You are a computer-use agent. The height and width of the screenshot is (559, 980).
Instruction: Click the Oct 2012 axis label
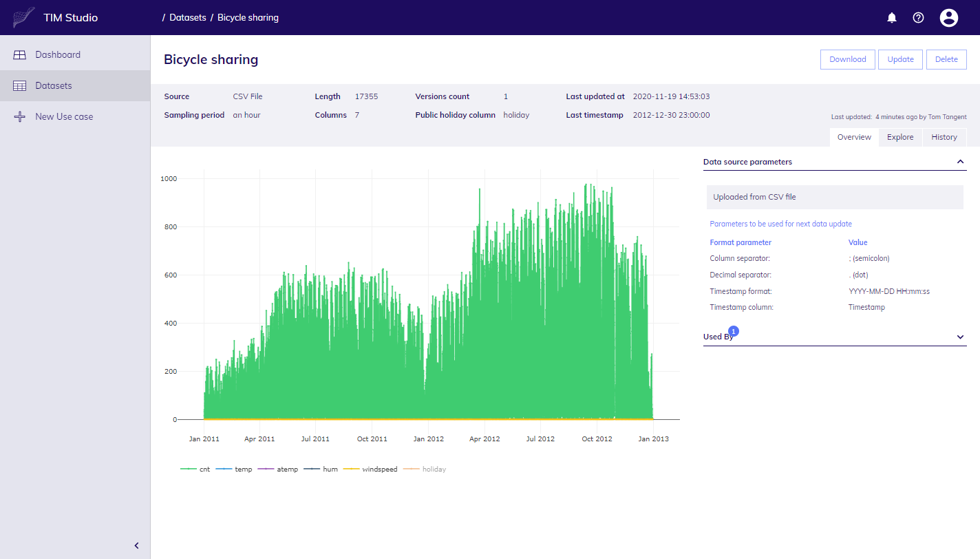coord(597,439)
